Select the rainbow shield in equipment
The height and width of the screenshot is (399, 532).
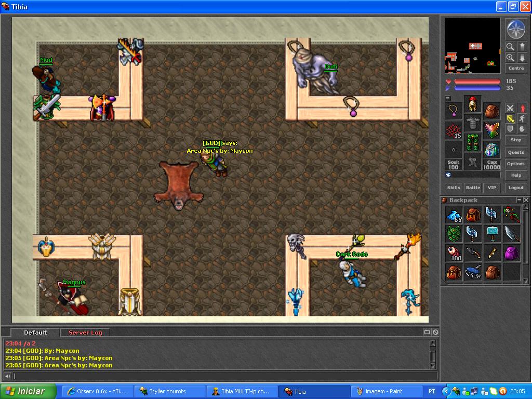click(491, 130)
